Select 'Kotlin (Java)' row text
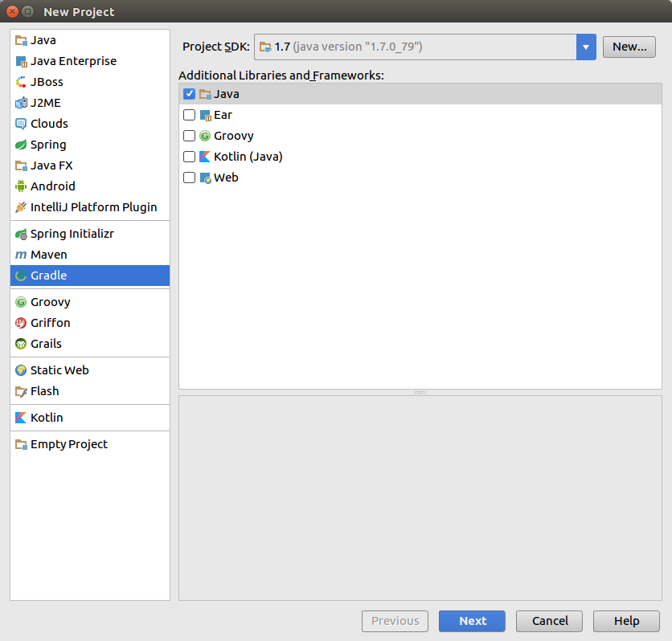672x641 pixels. click(248, 157)
